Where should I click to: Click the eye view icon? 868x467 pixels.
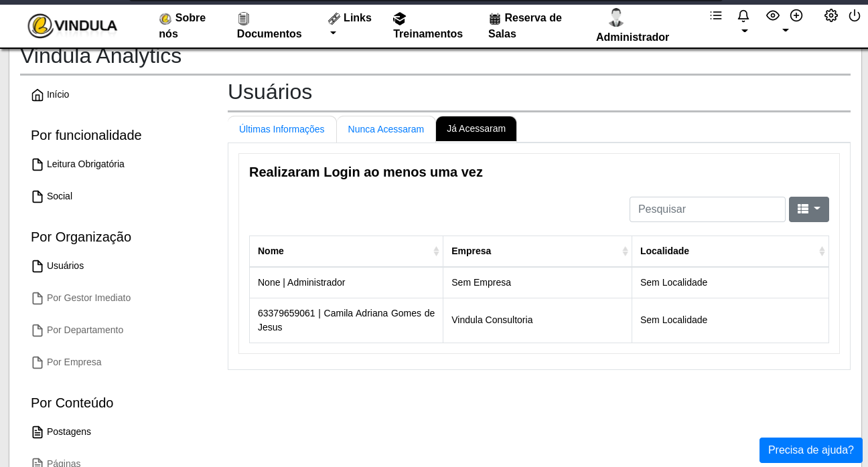(x=773, y=15)
